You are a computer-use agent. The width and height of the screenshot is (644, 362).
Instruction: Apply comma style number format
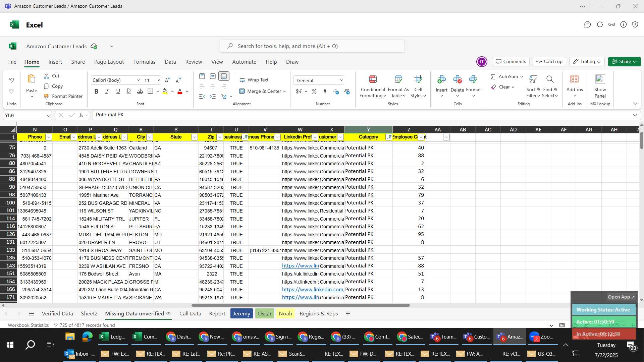(324, 91)
